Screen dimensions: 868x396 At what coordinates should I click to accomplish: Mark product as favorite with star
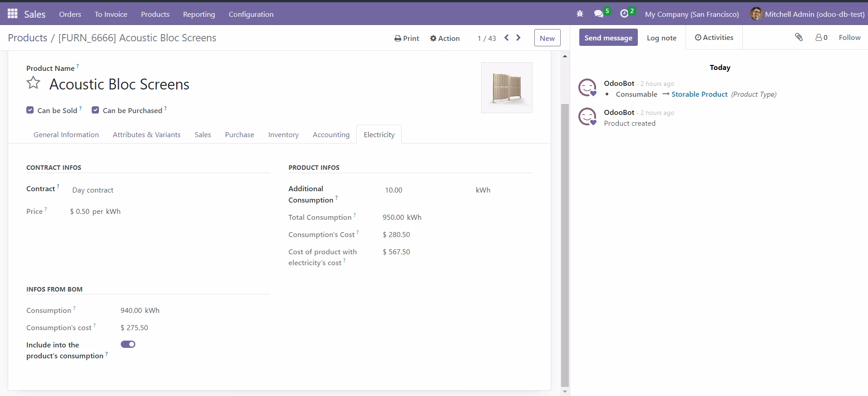(x=33, y=83)
